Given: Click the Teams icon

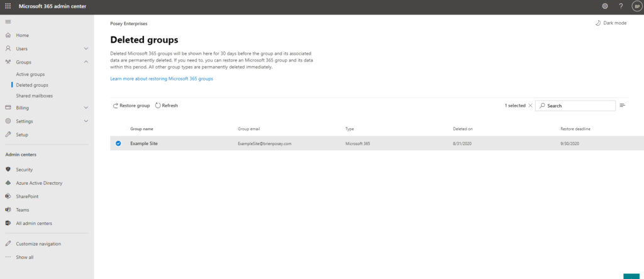Looking at the screenshot, I should click(x=8, y=210).
